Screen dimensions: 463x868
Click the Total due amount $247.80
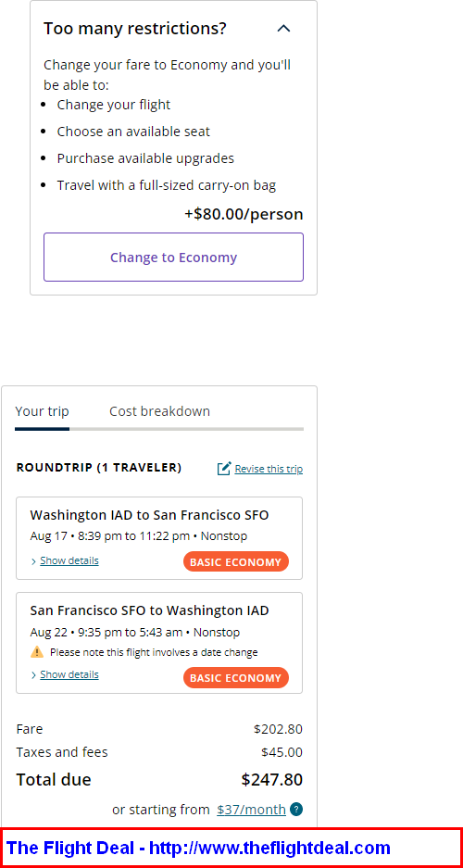(271, 779)
